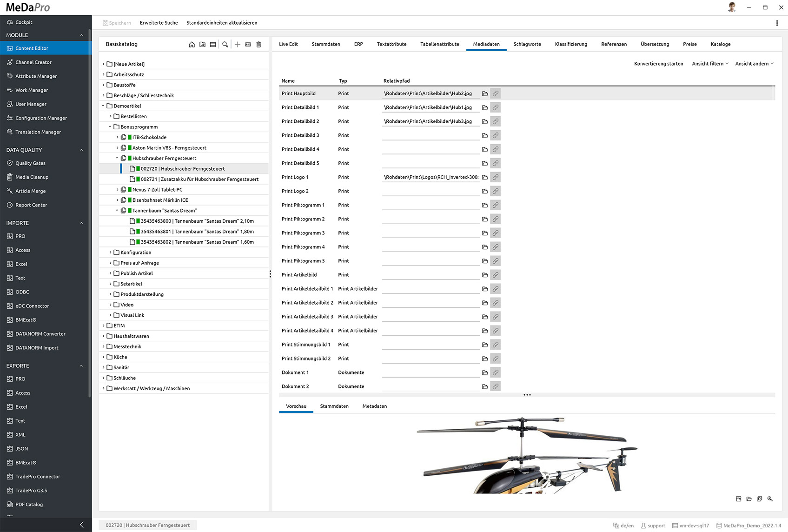Click Speichern button
788x532 pixels.
117,23
